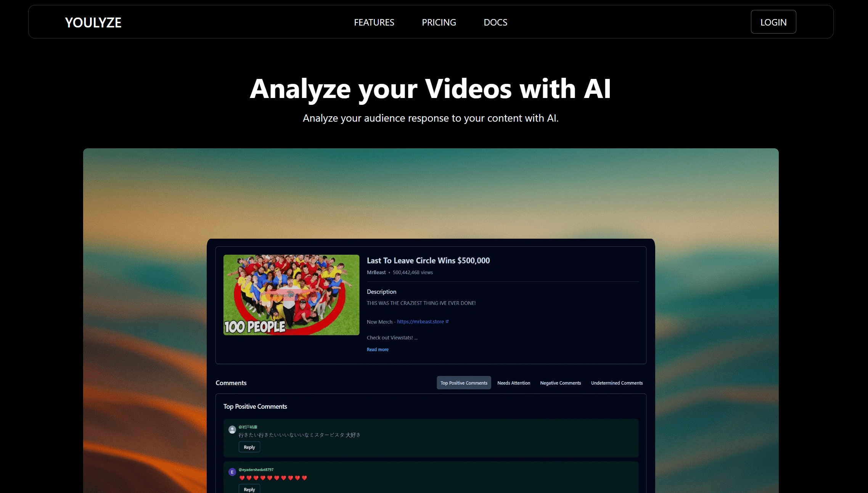
Task: Switch to the Negative Comments tab
Action: click(560, 383)
